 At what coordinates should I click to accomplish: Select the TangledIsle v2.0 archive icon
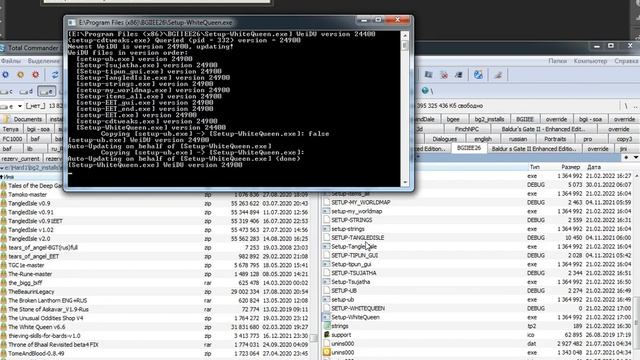click(x=4, y=239)
